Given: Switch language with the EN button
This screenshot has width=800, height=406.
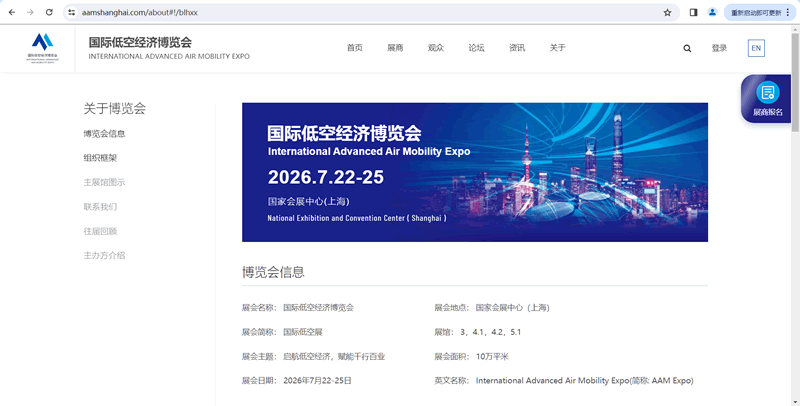Looking at the screenshot, I should coord(756,48).
